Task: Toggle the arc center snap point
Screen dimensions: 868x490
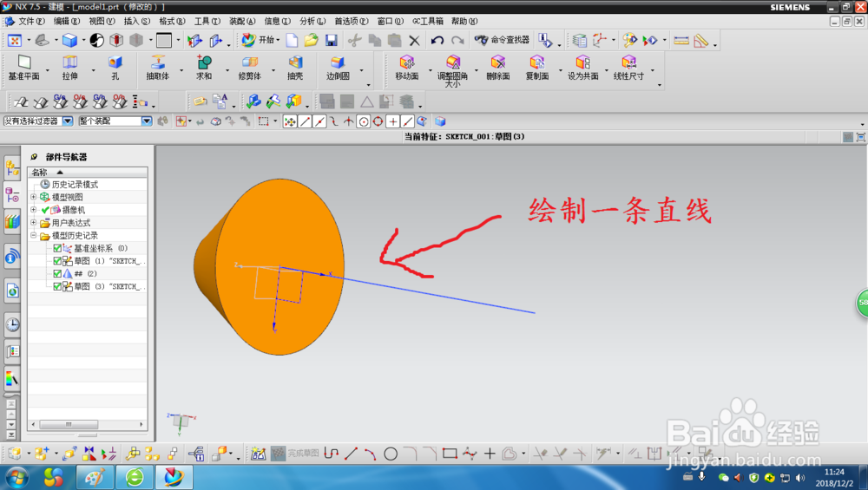Action: point(363,121)
